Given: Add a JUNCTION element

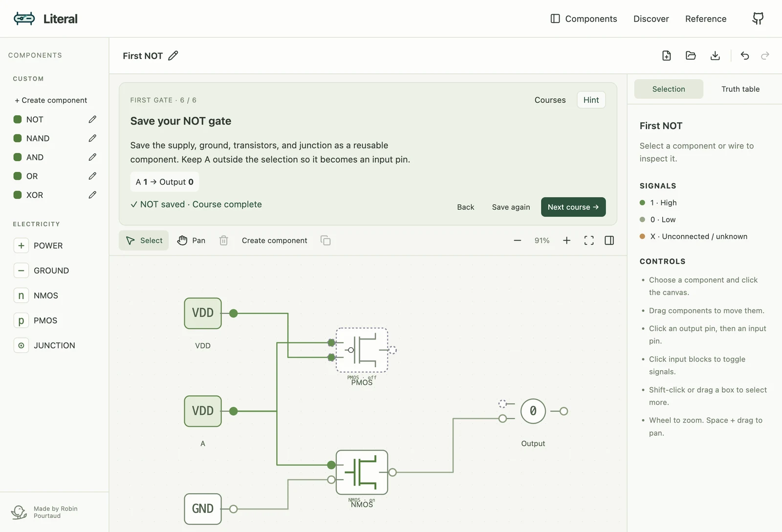Looking at the screenshot, I should click(x=45, y=345).
